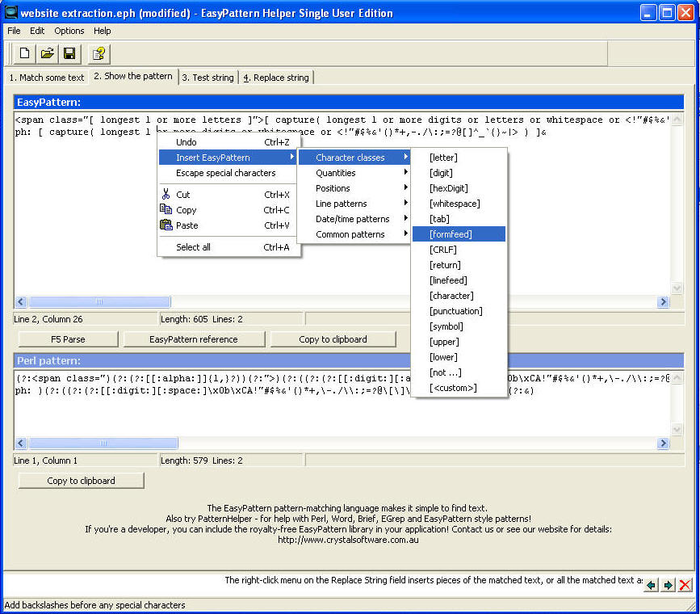This screenshot has width=700, height=614.
Task: Insert the [linefeed] character class
Action: coord(459,280)
